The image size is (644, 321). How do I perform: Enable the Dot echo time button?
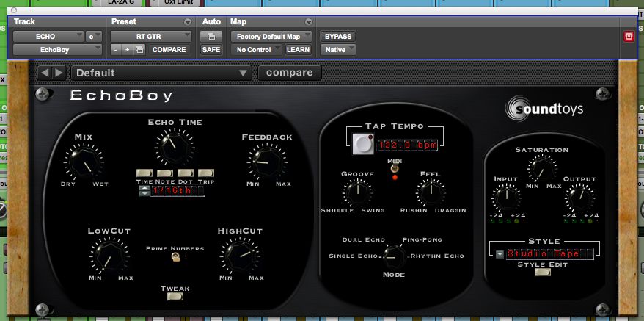186,173
